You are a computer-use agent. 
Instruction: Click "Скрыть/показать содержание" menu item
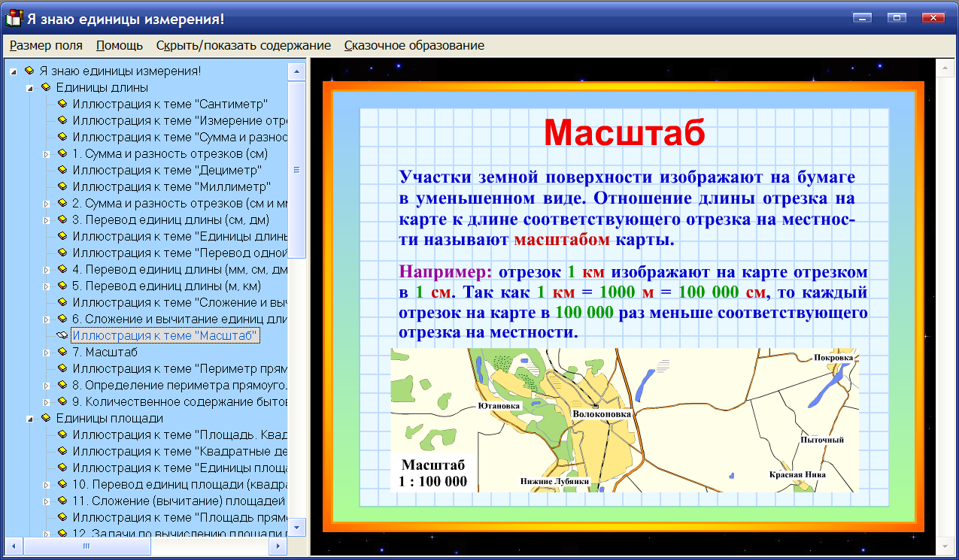click(x=244, y=45)
